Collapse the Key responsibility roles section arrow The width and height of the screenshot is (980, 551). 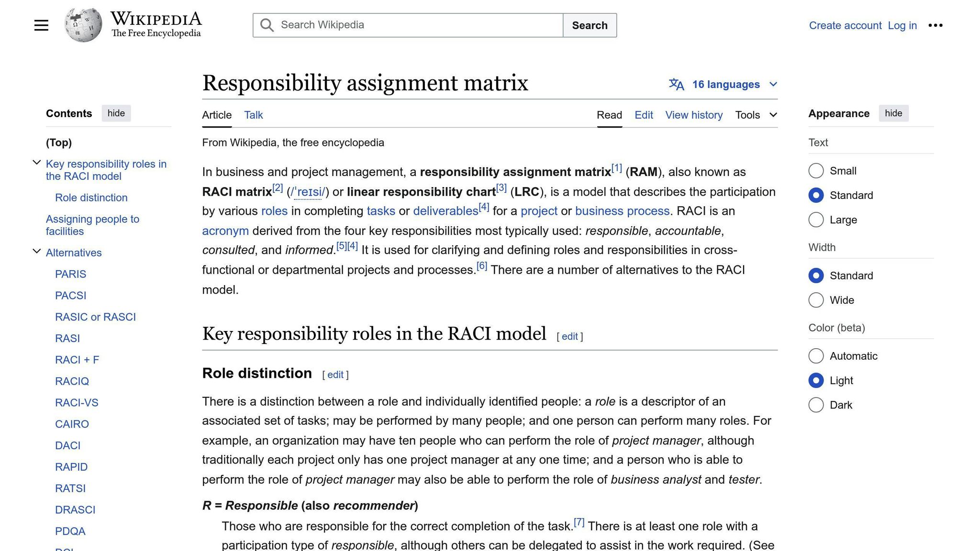click(x=36, y=162)
